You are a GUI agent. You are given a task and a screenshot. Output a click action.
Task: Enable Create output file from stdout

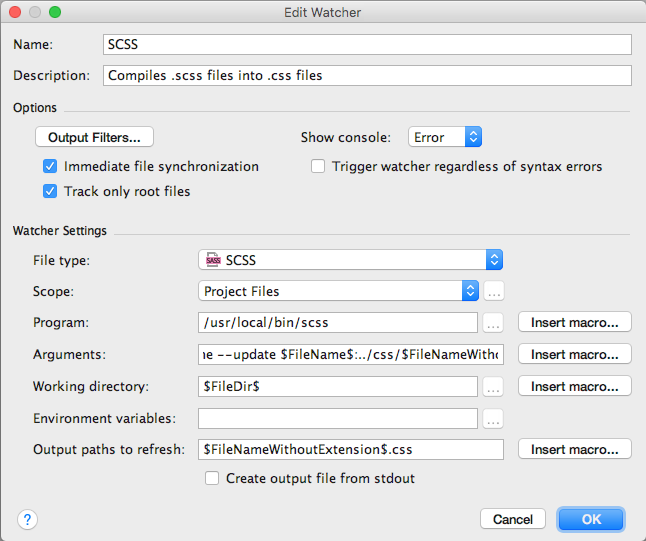[x=212, y=478]
